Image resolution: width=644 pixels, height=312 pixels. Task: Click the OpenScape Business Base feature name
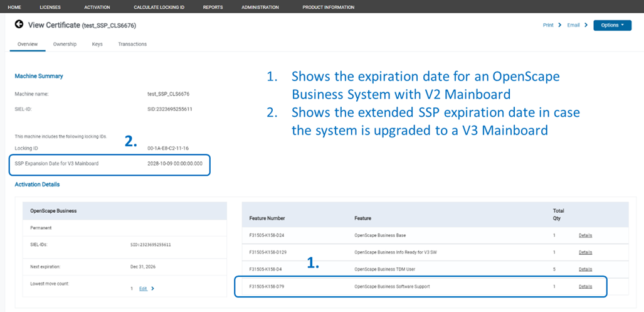tap(380, 235)
